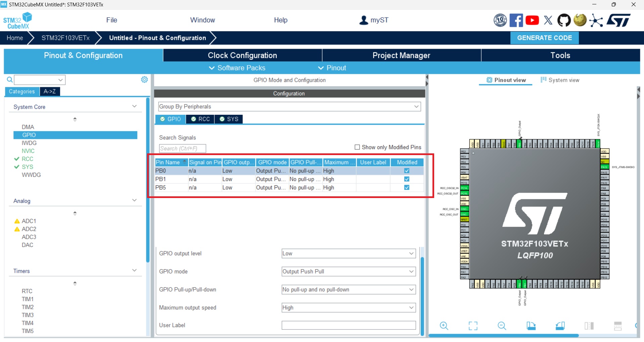644x342 pixels.
Task: Click the Search Signals input field
Action: tap(182, 148)
